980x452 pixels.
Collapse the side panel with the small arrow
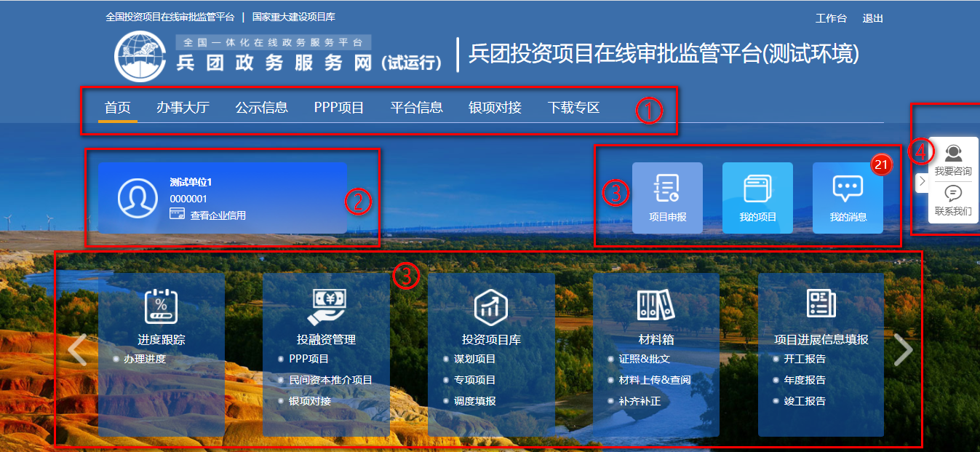pos(922,181)
